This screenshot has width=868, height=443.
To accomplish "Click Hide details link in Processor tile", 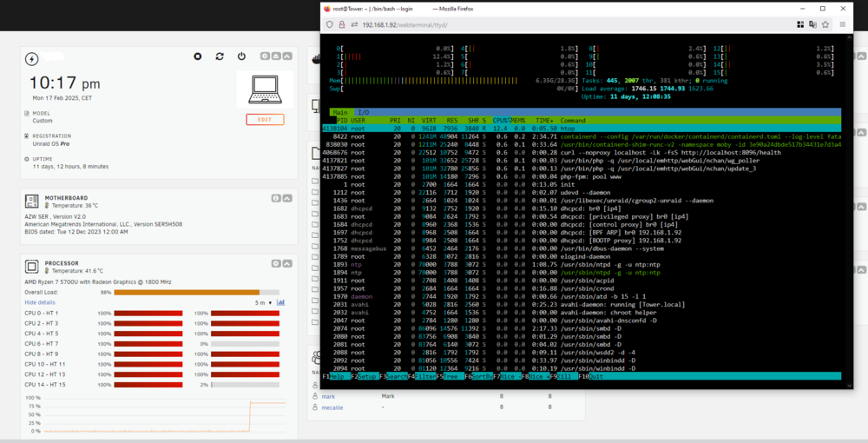I will 40,302.
